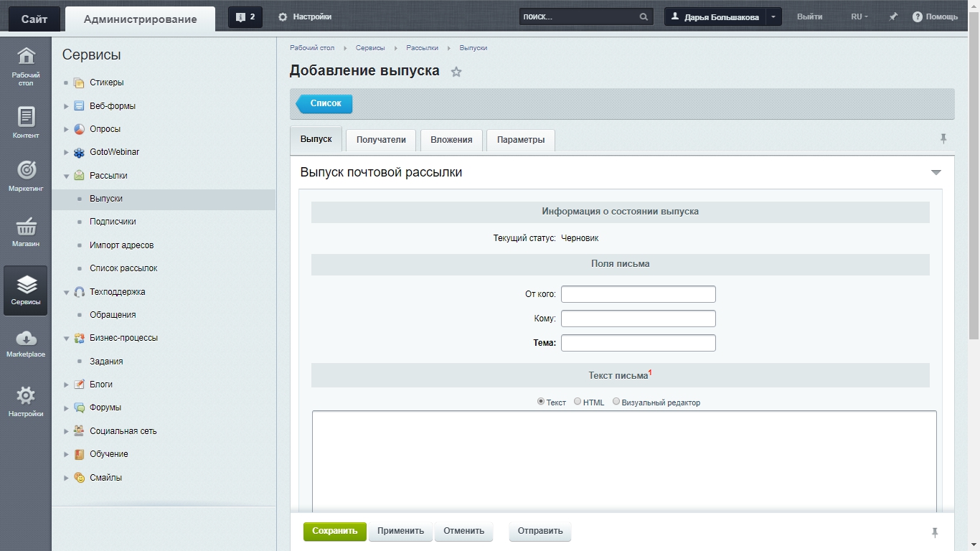Image resolution: width=980 pixels, height=551 pixels.
Task: Switch to the Параметры tab
Action: (x=520, y=140)
